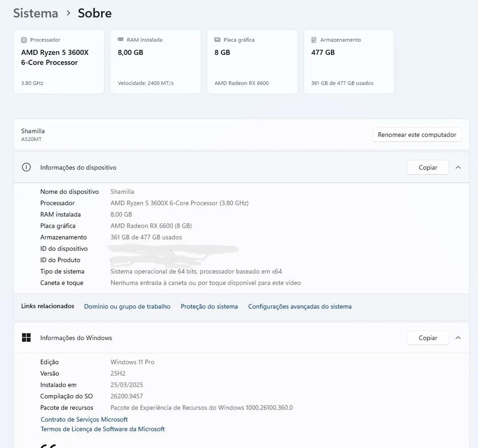Click the RAM instalada memory icon
This screenshot has height=448, width=478.
tap(121, 40)
